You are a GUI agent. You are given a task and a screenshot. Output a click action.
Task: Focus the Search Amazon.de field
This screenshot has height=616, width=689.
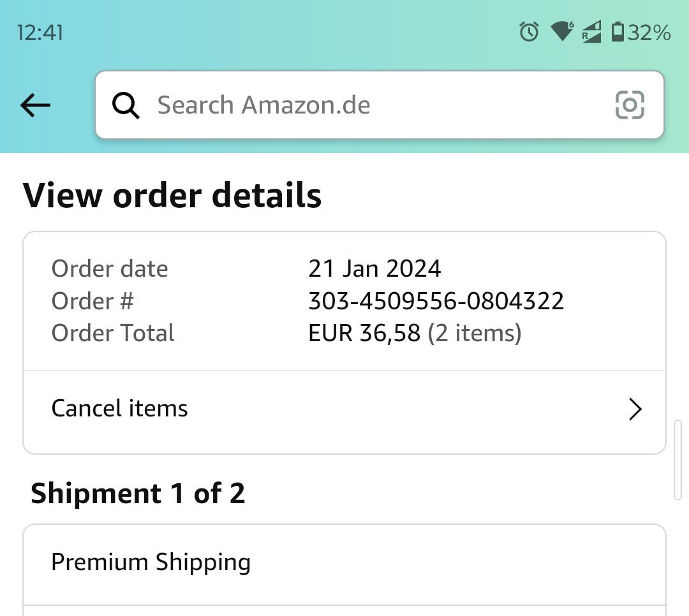pyautogui.click(x=376, y=105)
